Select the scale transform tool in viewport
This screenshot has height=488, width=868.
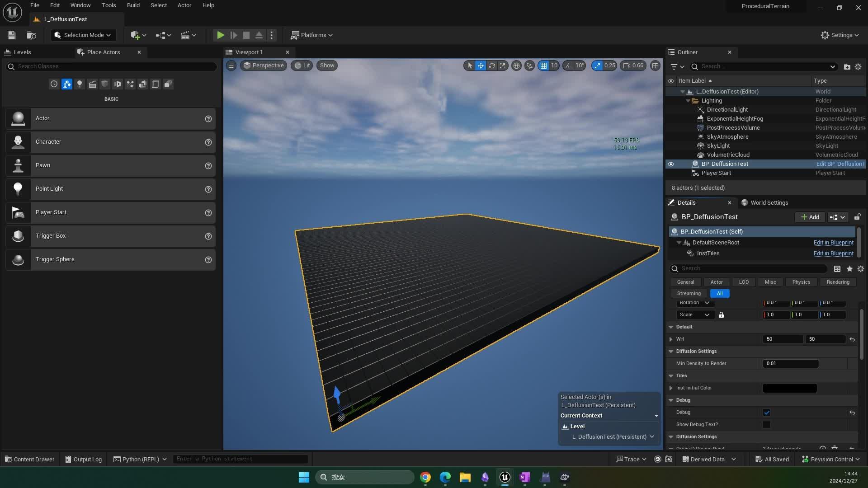click(x=503, y=66)
